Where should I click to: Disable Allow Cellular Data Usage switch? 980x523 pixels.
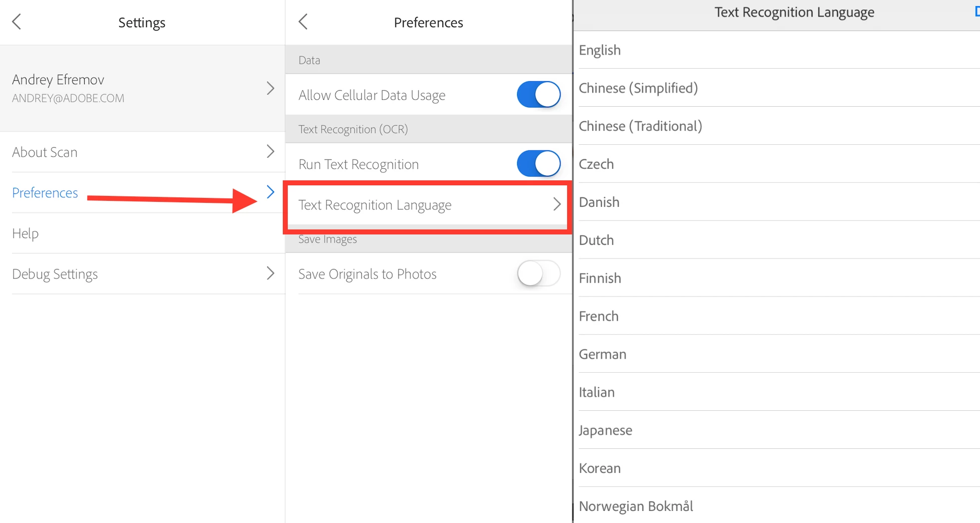click(x=539, y=94)
